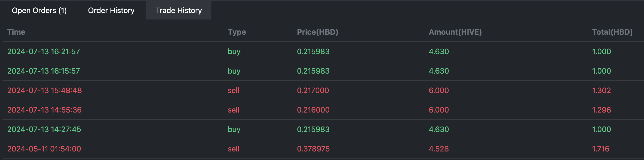This screenshot has width=644, height=160.
Task: Open the Order History tab
Action: (111, 10)
